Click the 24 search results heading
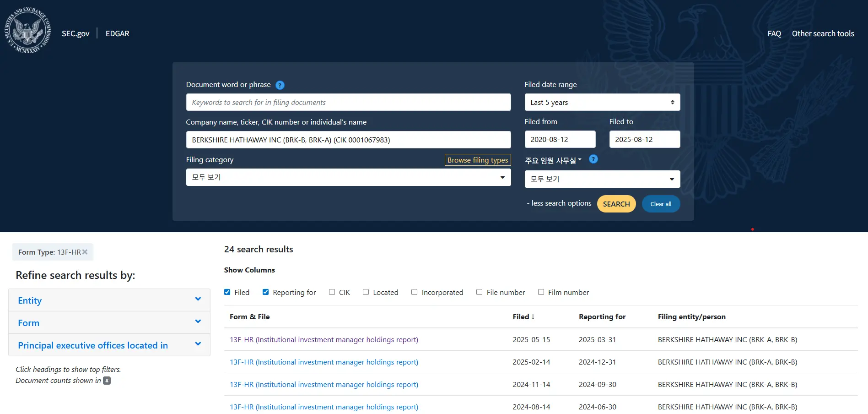This screenshot has width=868, height=414. (259, 249)
